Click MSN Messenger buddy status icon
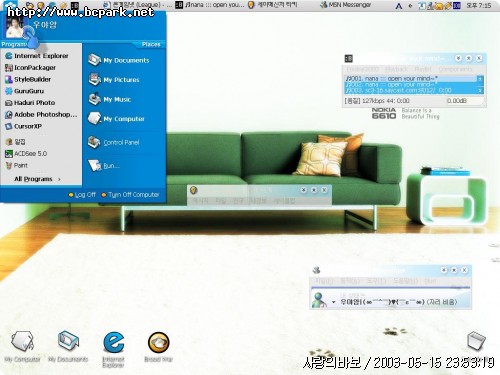This screenshot has height=375, width=500. tap(319, 299)
